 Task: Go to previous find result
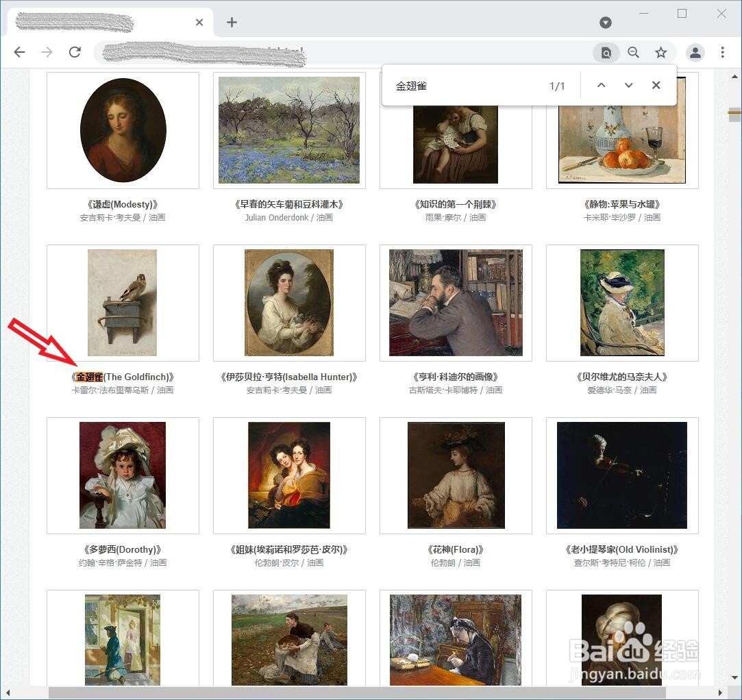(x=601, y=85)
